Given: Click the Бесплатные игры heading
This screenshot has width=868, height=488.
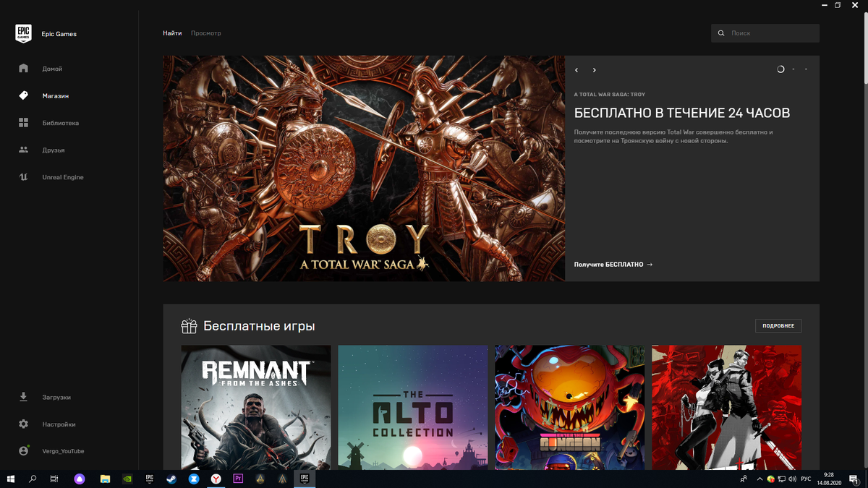Looking at the screenshot, I should pos(259,326).
